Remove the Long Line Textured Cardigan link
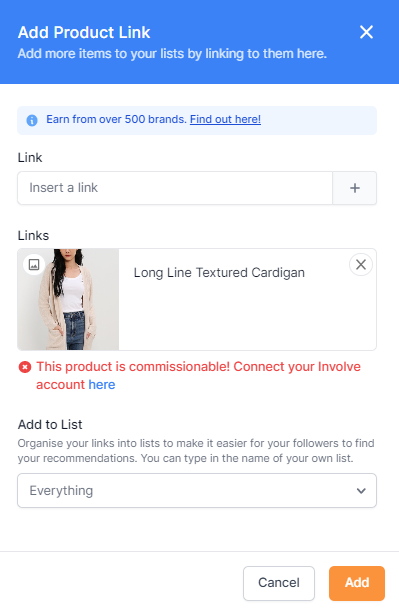The height and width of the screenshot is (613, 399). coord(361,265)
